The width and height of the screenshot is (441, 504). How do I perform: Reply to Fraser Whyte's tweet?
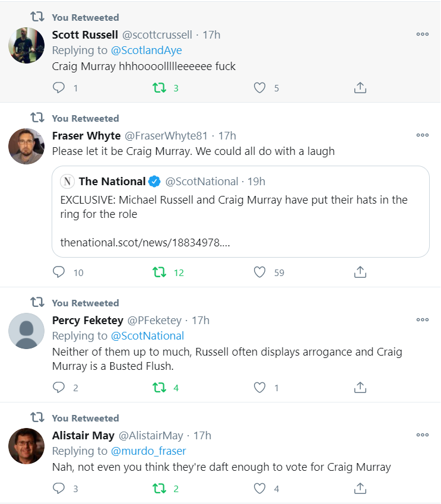point(59,272)
